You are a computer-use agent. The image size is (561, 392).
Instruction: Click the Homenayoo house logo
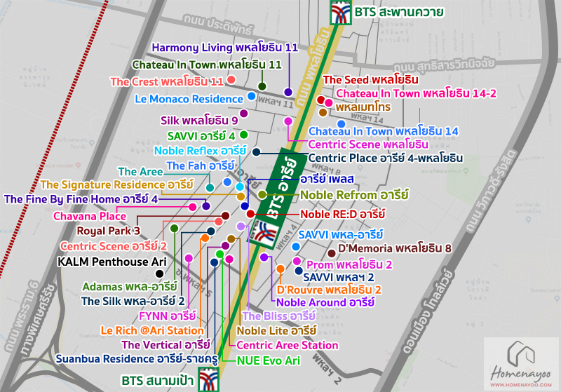(521, 353)
